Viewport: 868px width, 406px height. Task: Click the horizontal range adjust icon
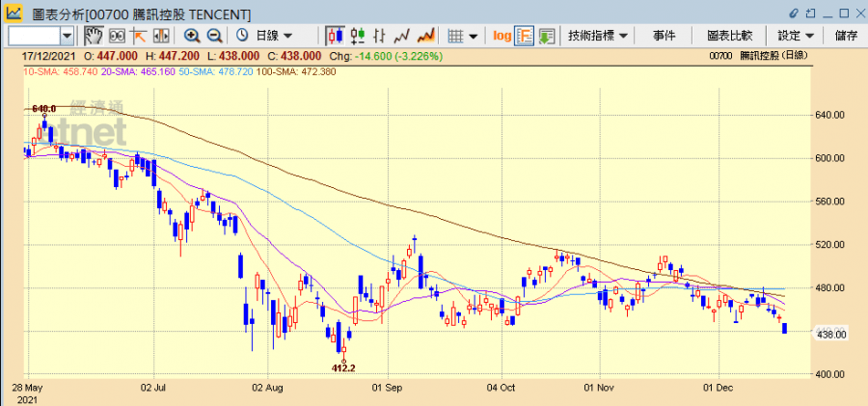159,36
